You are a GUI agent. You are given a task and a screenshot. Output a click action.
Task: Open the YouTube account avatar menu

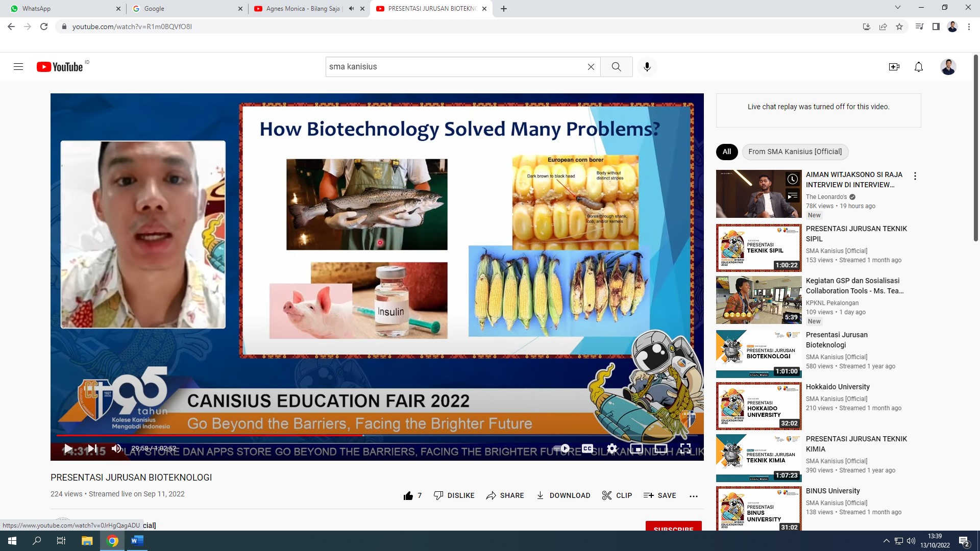click(x=948, y=67)
